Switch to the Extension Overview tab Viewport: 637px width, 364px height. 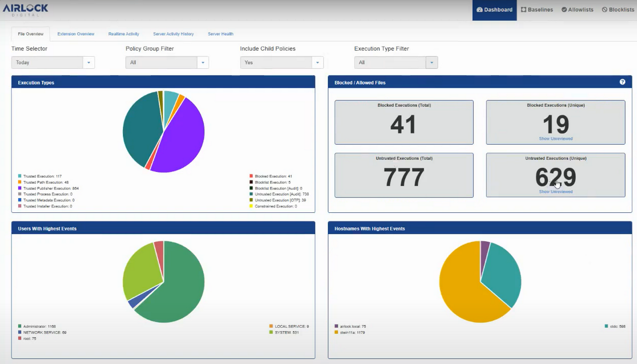click(x=76, y=34)
